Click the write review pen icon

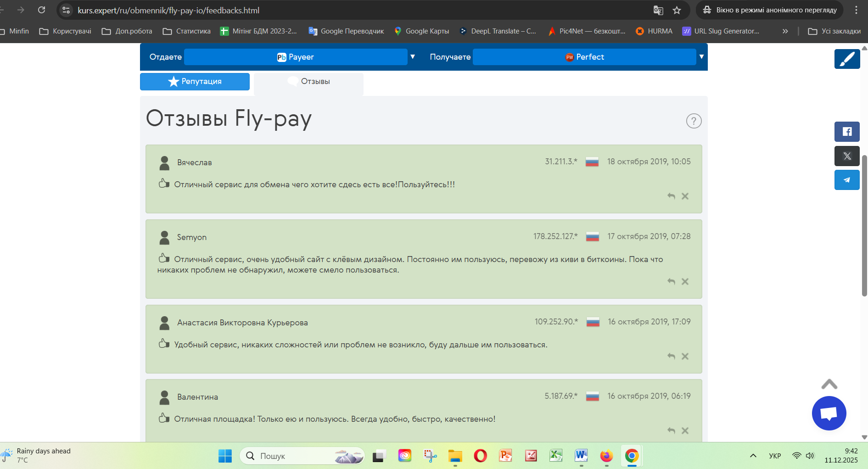847,59
